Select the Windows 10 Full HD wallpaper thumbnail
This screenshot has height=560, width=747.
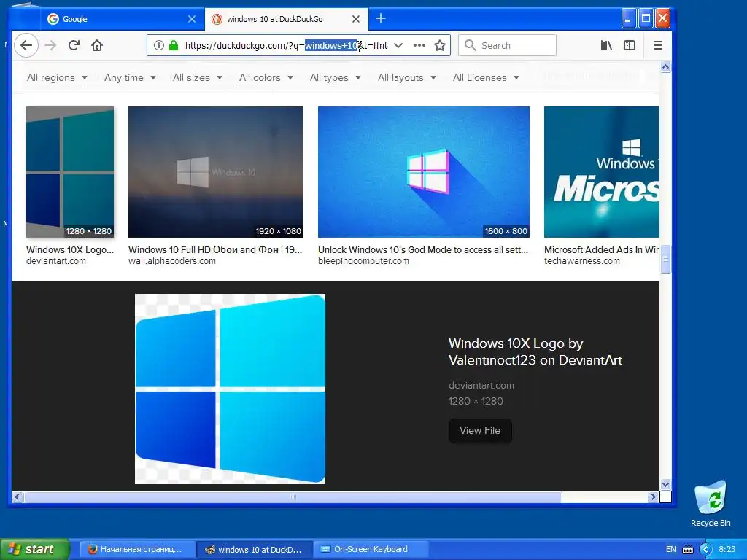[216, 172]
